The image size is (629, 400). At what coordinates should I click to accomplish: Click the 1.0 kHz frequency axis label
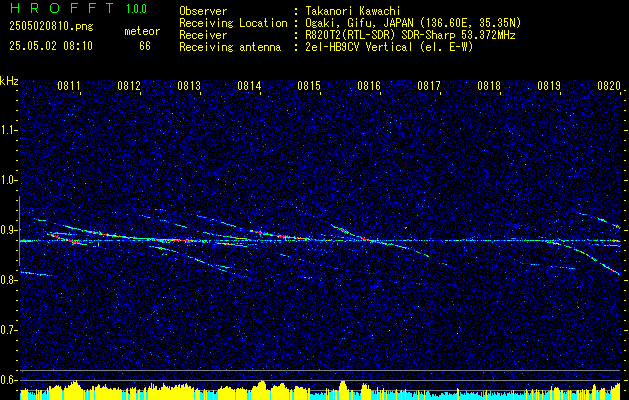pos(8,180)
